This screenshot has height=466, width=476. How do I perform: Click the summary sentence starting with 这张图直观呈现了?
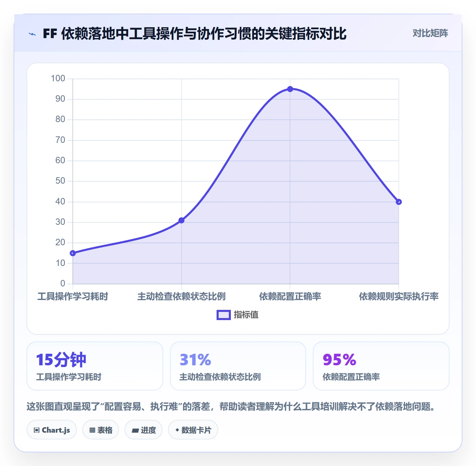[231, 406]
